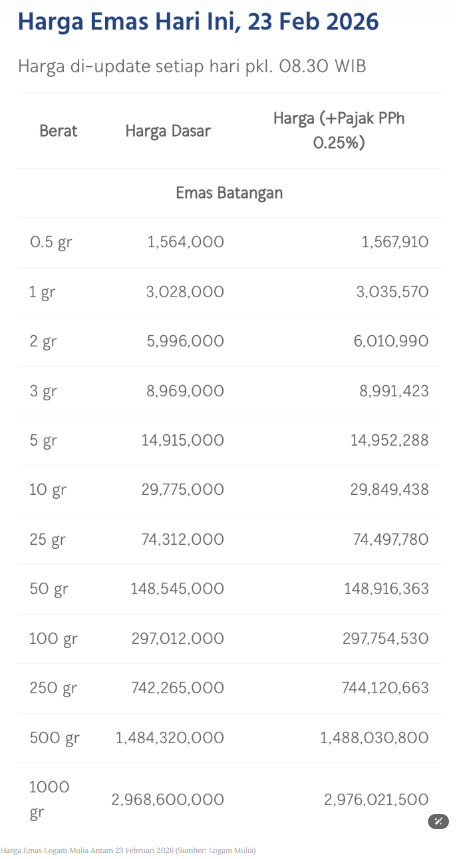Select the Emas Batangan section row
Image resolution: width=465 pixels, height=859 pixels.
[x=229, y=193]
